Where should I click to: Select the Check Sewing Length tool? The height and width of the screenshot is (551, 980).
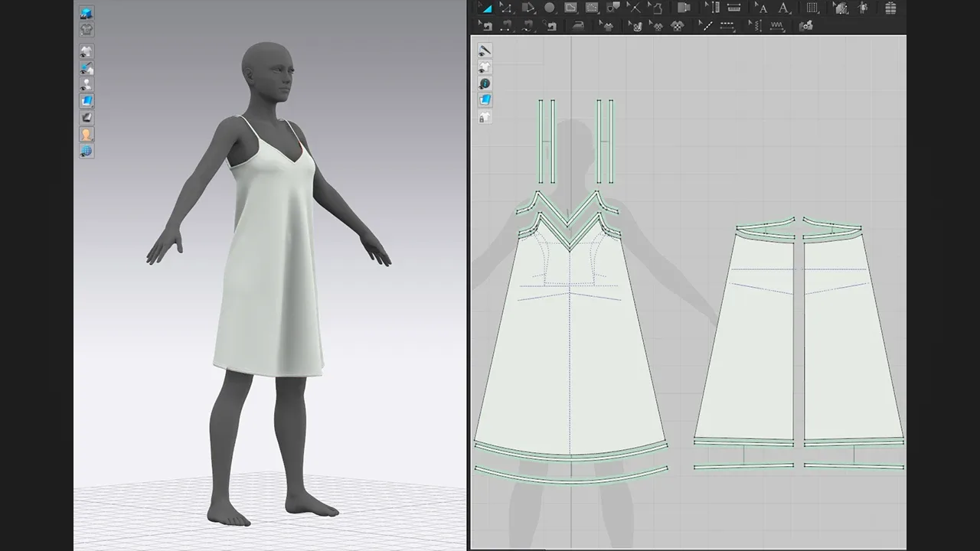549,25
